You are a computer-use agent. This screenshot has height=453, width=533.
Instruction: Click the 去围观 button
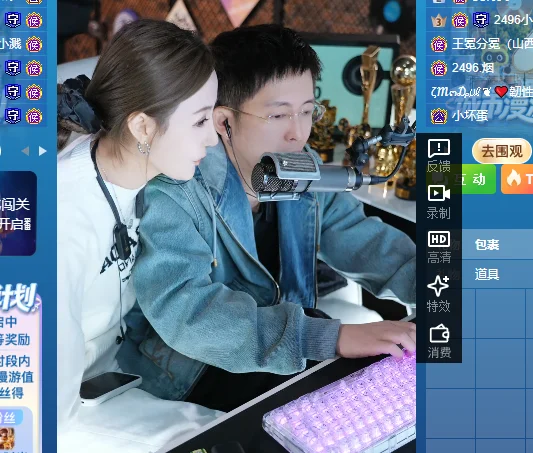click(x=502, y=151)
